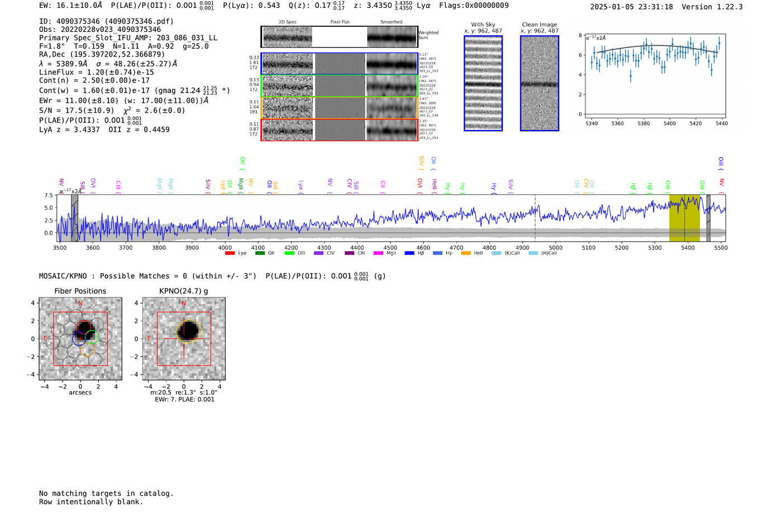782x532 pixels.
Task: Click the 2025-01-05 23:31:18 timestamp
Action: pyautogui.click(x=632, y=7)
